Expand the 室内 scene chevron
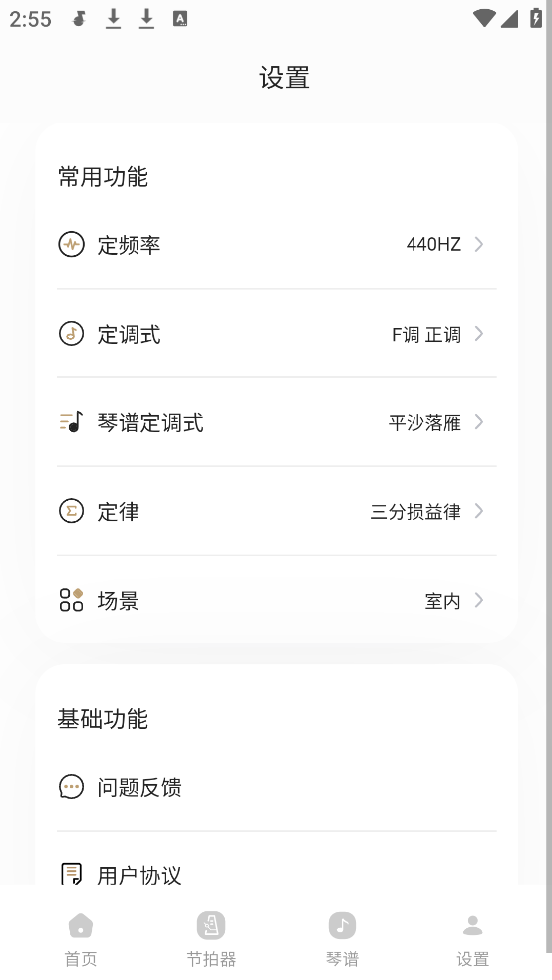The height and width of the screenshot is (980, 552). pos(479,600)
